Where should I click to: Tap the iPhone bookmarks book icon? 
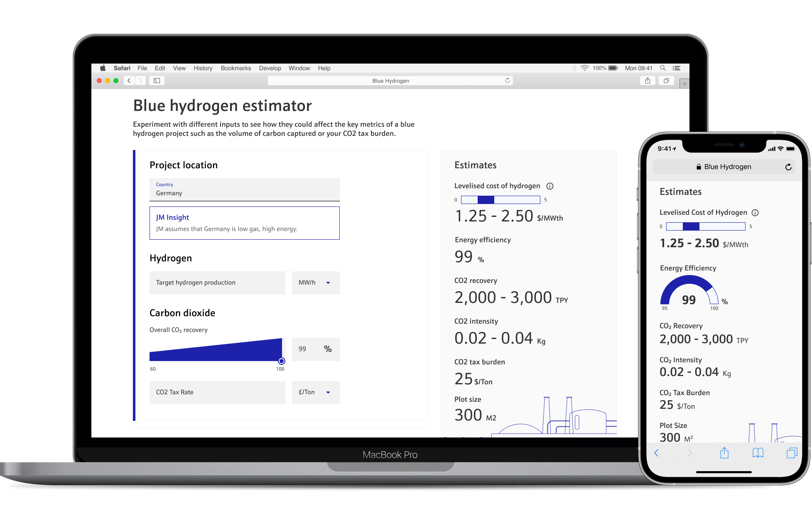pyautogui.click(x=758, y=453)
